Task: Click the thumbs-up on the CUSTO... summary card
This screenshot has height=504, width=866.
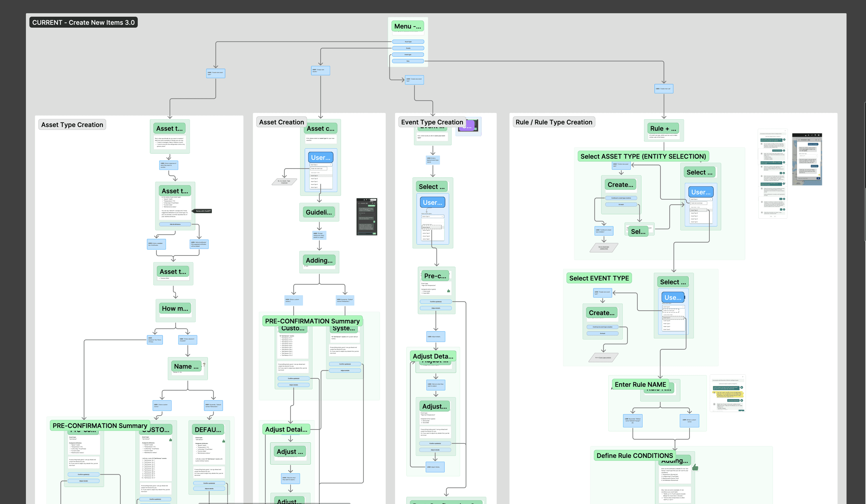Action: coord(170,439)
